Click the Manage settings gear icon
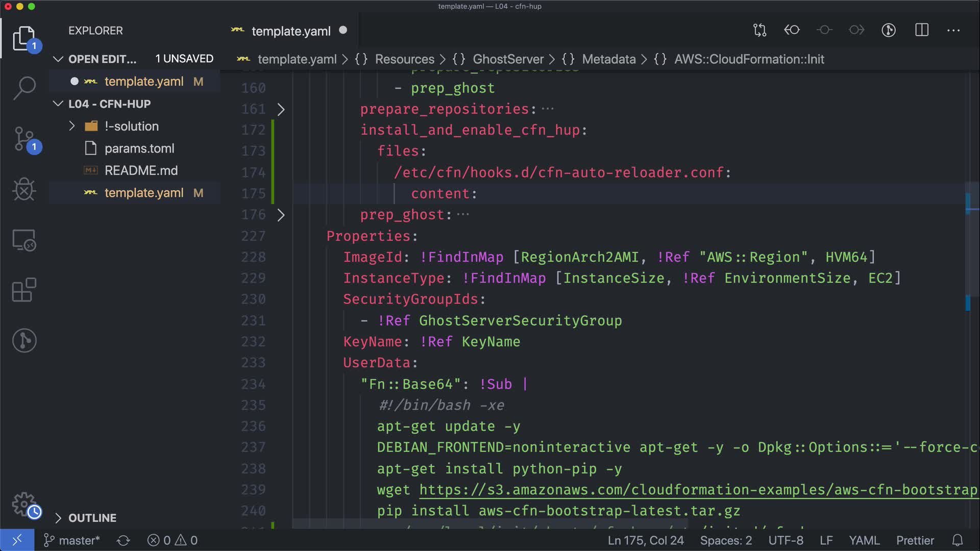This screenshot has width=980, height=551. click(x=24, y=504)
